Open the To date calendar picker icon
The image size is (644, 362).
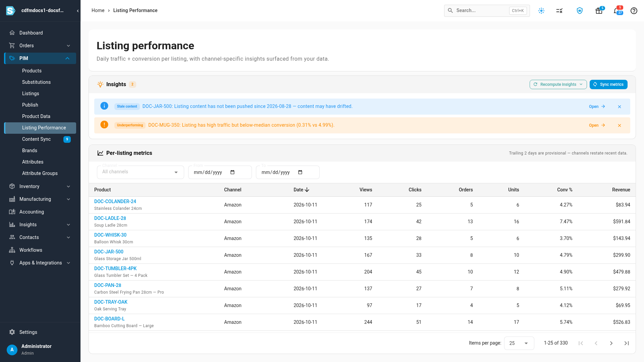300,172
